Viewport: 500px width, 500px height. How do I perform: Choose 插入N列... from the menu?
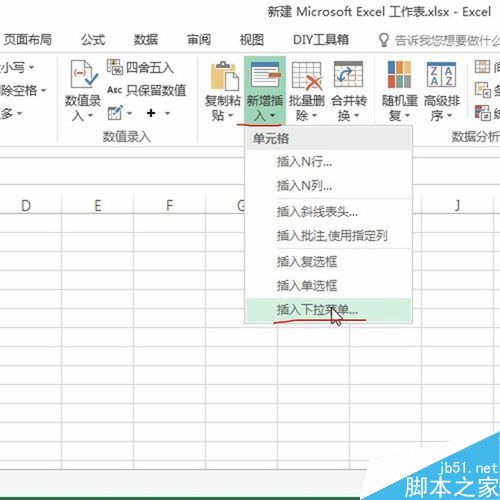(x=328, y=185)
